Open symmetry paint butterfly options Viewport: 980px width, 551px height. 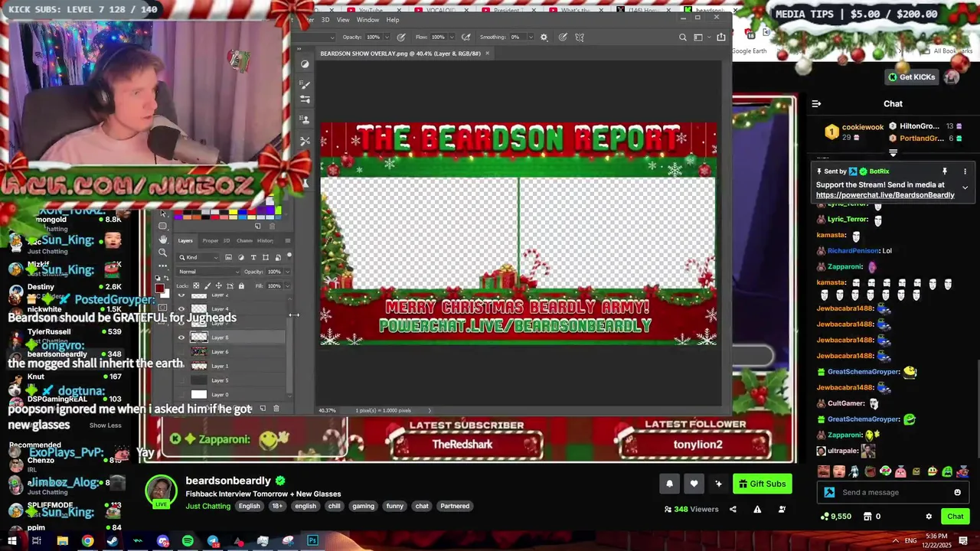[580, 37]
